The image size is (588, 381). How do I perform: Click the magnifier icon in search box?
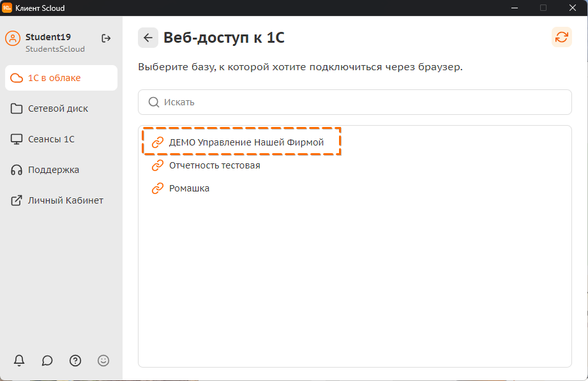[154, 102]
